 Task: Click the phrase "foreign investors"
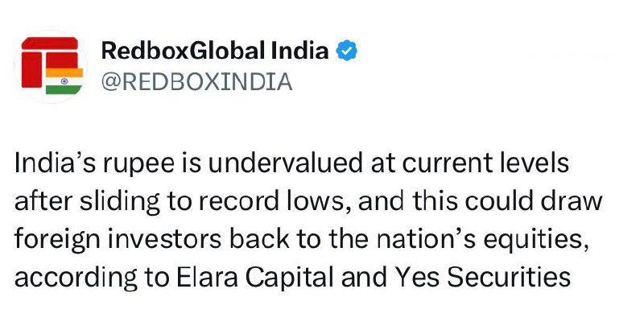click(113, 241)
